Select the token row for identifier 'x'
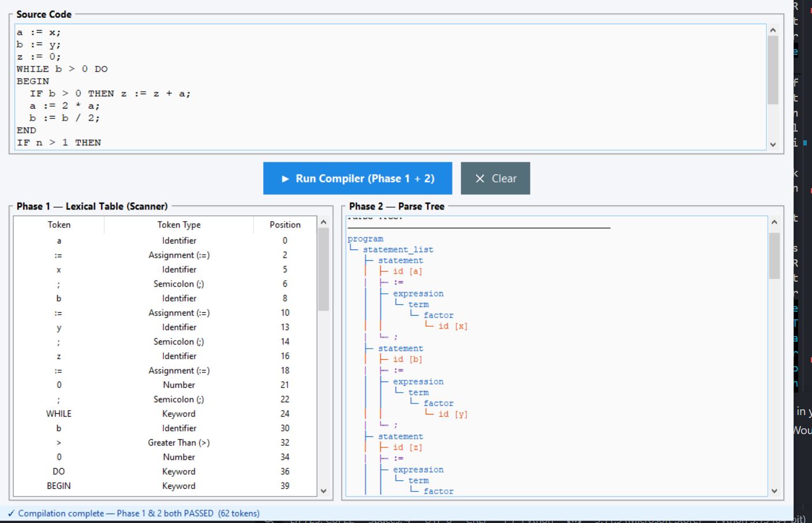 (165, 270)
